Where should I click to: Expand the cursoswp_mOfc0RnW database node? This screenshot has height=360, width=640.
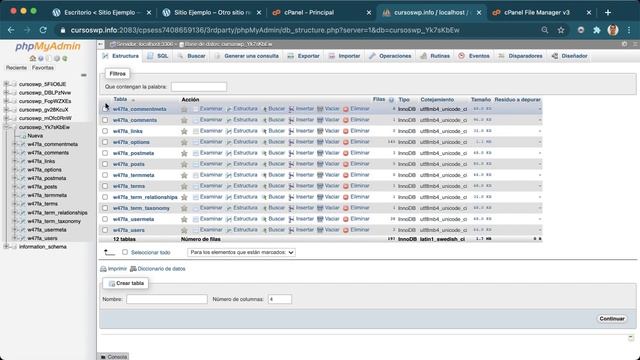6,118
